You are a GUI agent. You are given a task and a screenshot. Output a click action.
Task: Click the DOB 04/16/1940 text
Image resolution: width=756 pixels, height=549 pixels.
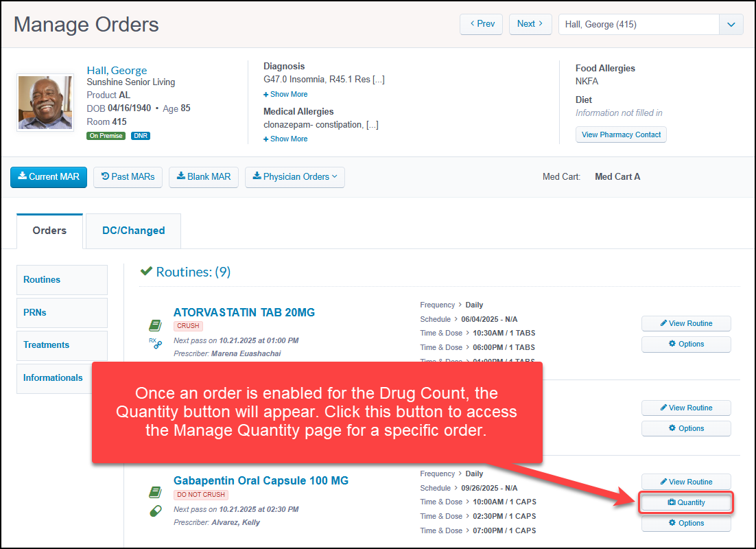[x=119, y=108]
